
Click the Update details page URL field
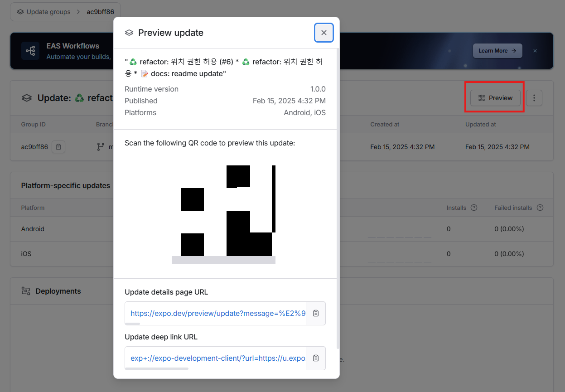[216, 313]
